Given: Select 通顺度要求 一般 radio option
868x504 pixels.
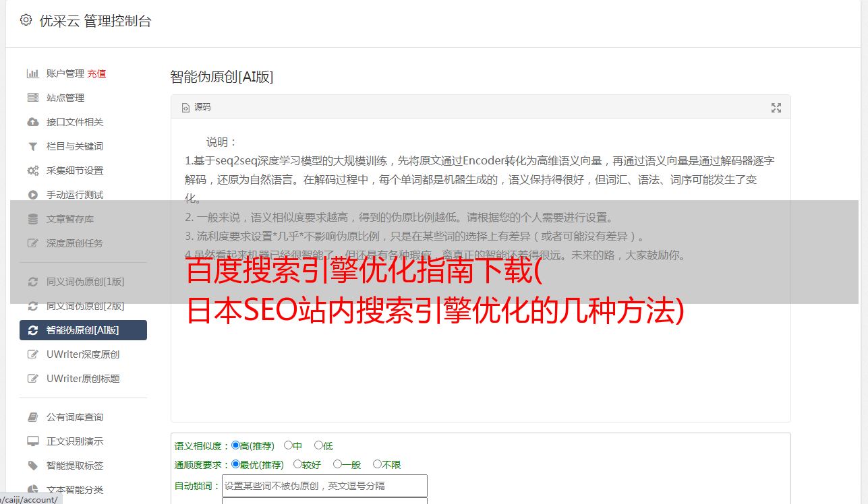Looking at the screenshot, I should point(337,464).
